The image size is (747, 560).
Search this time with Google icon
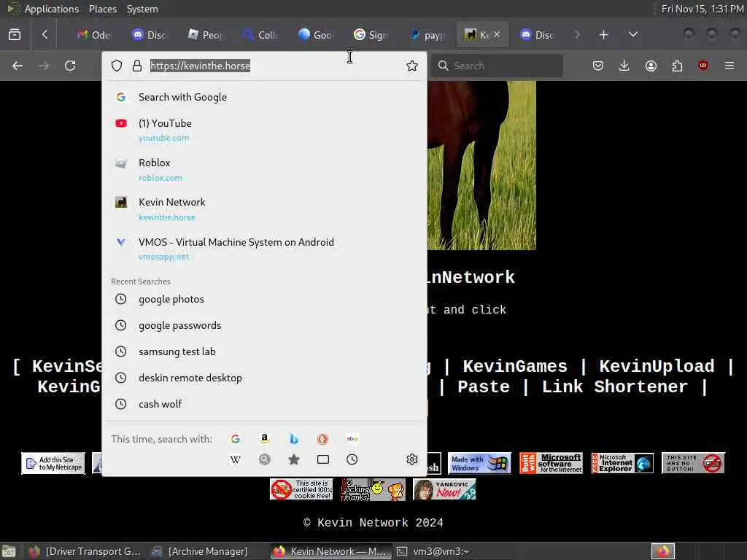[236, 439]
